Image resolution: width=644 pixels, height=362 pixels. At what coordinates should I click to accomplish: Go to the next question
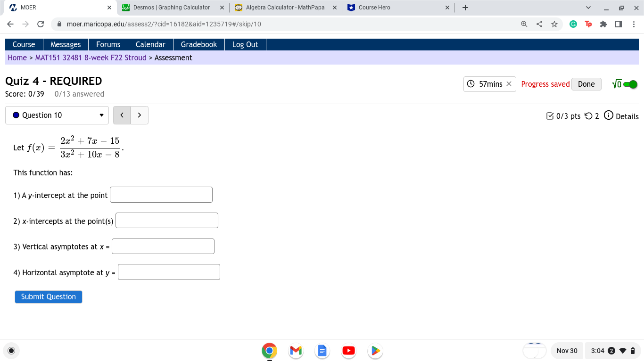pyautogui.click(x=140, y=115)
